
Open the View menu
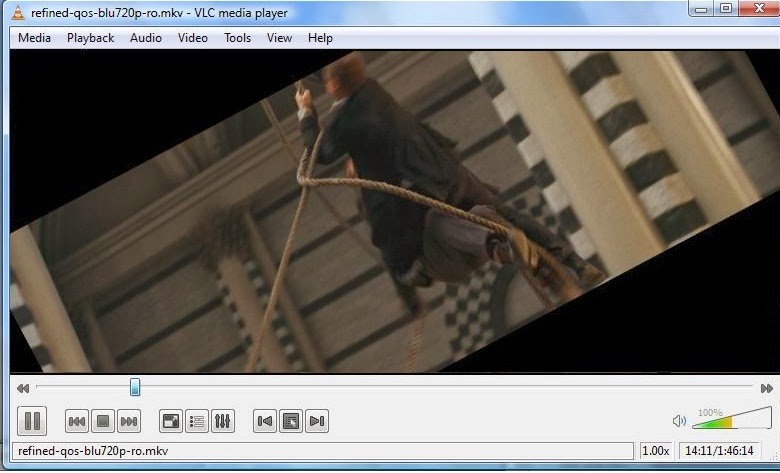point(279,38)
